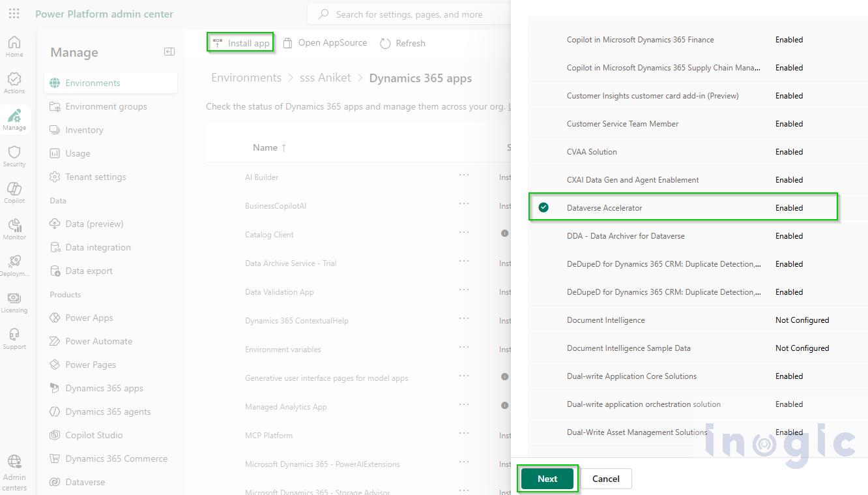This screenshot has height=495, width=868.
Task: Open Admin centers in the left rail
Action: pos(14,473)
